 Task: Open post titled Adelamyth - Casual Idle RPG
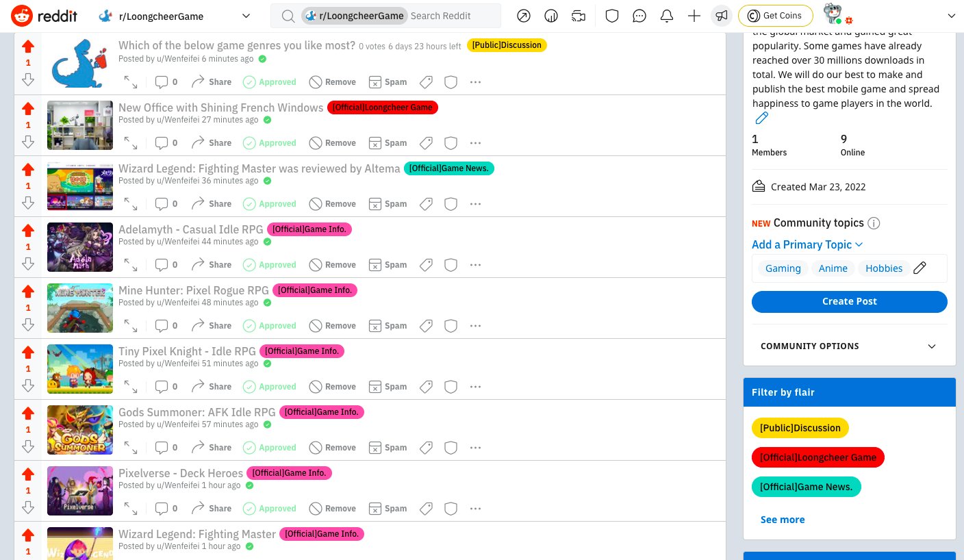click(x=190, y=229)
